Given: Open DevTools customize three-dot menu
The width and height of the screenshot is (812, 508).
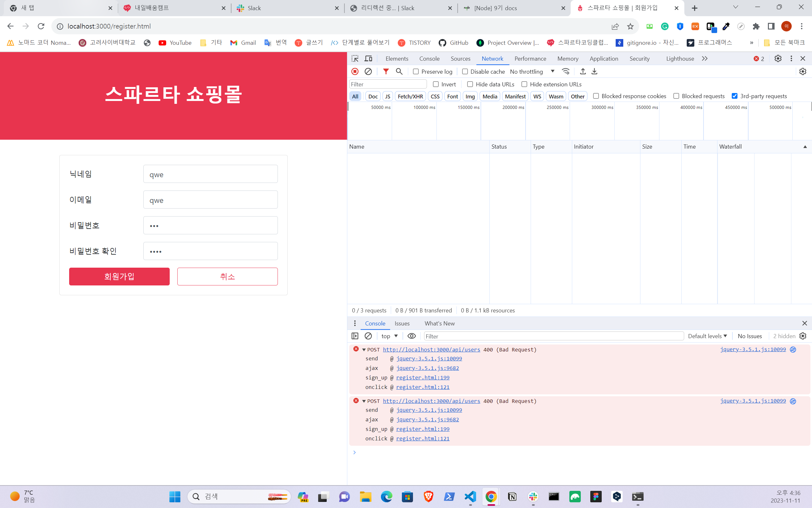Looking at the screenshot, I should (x=791, y=58).
